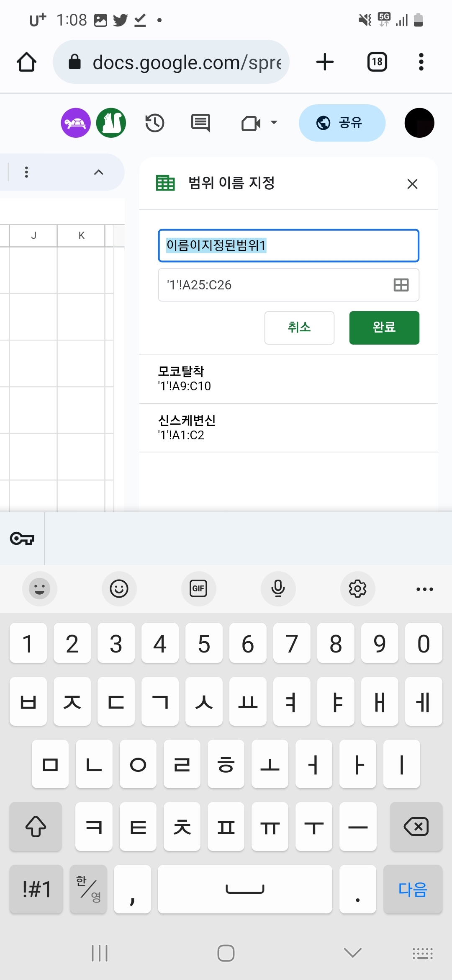The image size is (452, 980).
Task: Click the video meeting camera icon
Action: click(251, 123)
